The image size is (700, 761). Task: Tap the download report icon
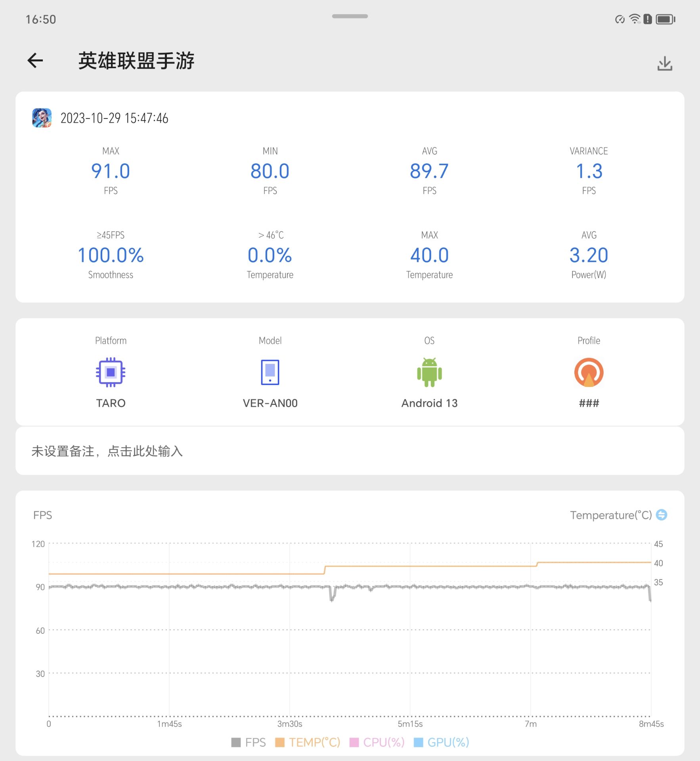coord(665,63)
